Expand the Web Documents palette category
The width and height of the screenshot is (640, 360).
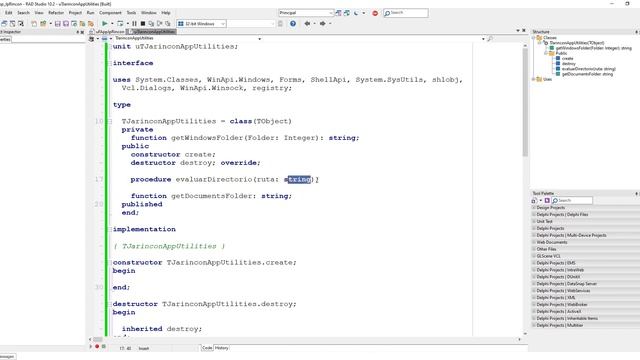coord(534,242)
